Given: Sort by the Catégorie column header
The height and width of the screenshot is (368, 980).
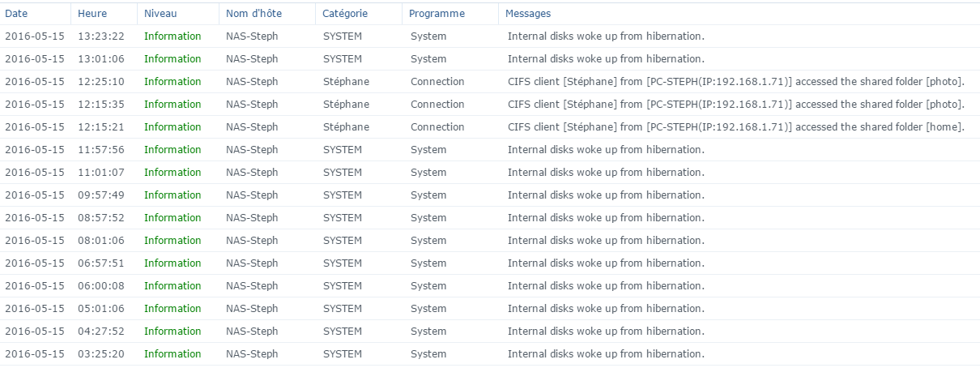Looking at the screenshot, I should [x=345, y=14].
